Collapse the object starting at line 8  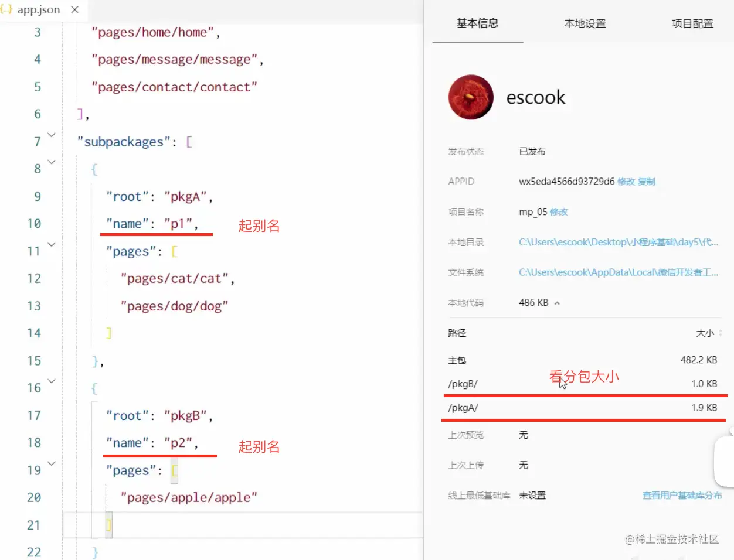tap(52, 162)
